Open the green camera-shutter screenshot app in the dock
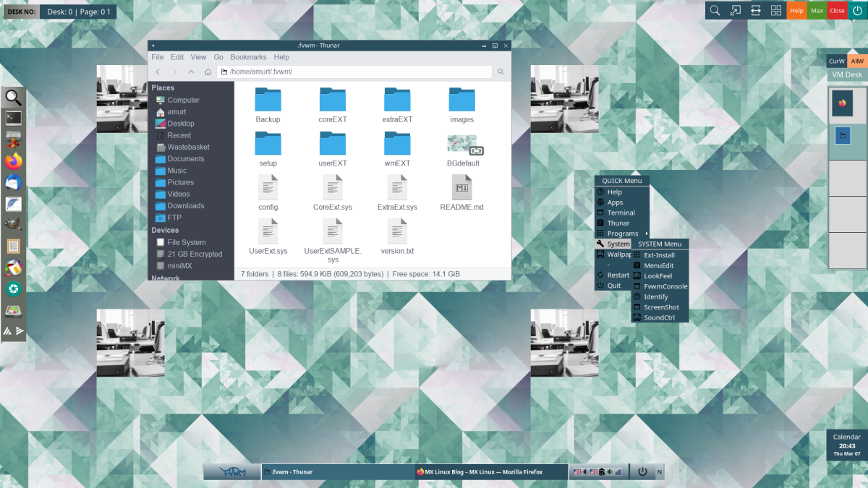 point(14,289)
